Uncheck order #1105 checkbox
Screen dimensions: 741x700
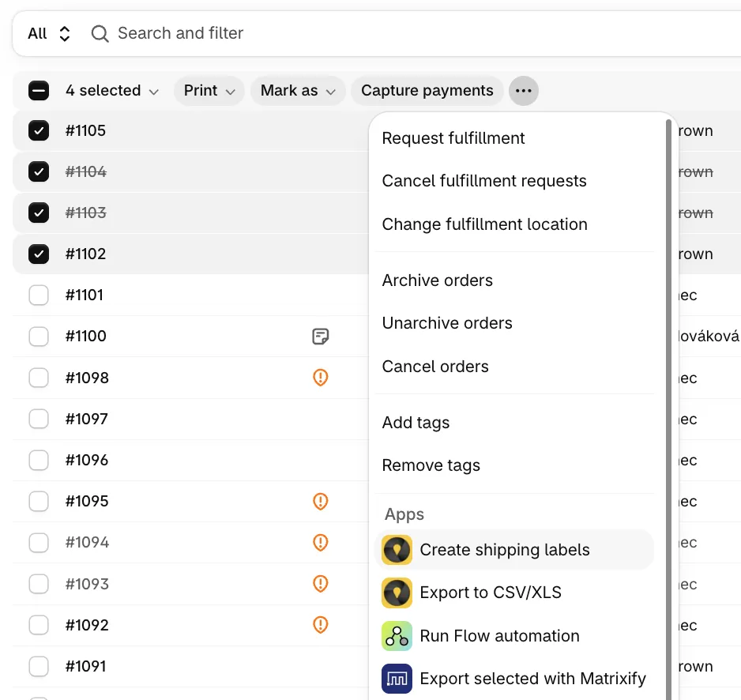[x=38, y=130]
